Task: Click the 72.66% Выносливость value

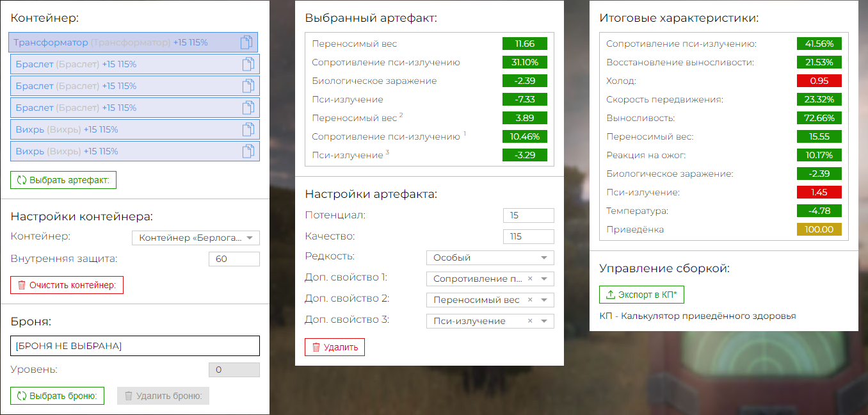Action: (819, 118)
